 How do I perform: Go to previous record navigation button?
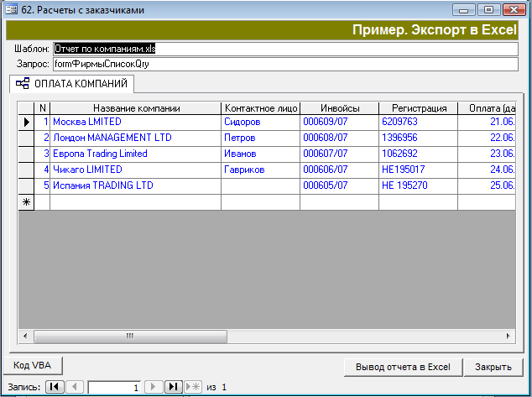point(75,387)
